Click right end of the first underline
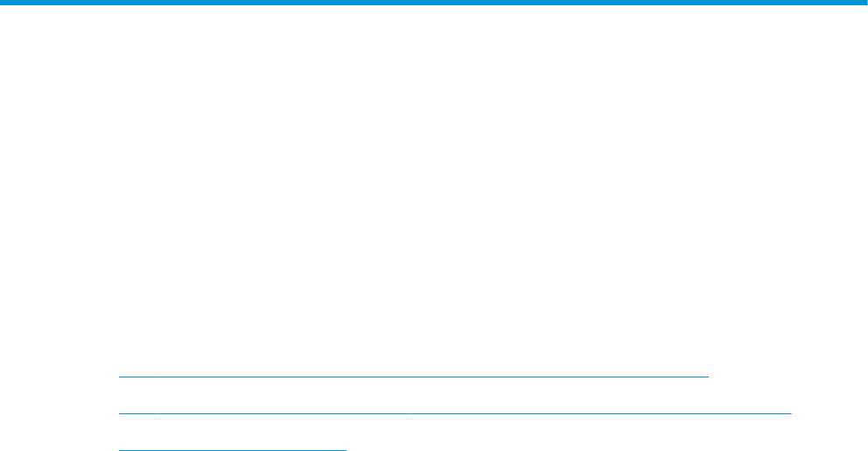Viewport: 868px width, 451px height. pyautogui.click(x=706, y=377)
